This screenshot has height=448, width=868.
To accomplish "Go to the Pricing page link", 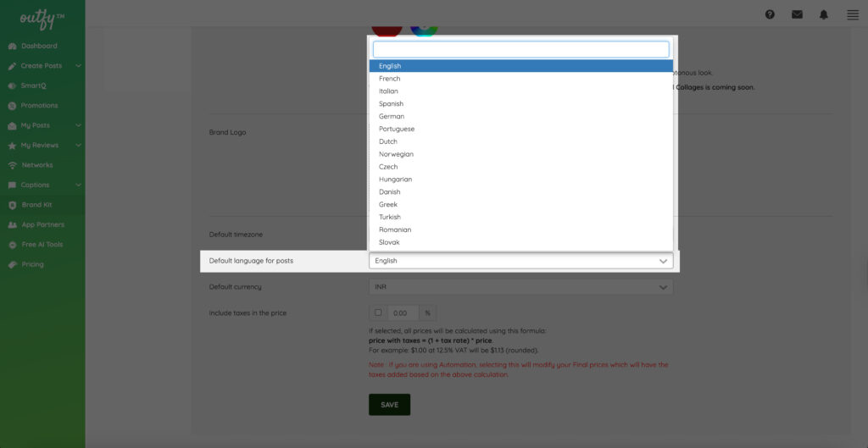I will coord(32,264).
